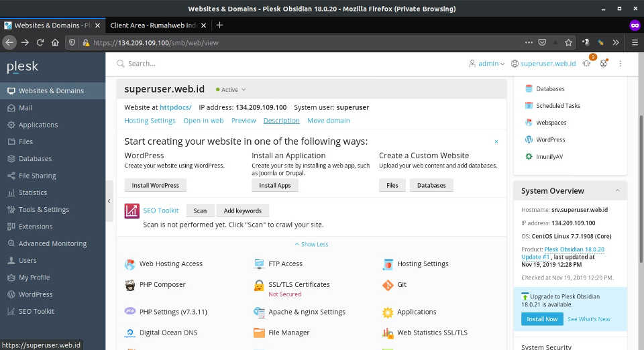The height and width of the screenshot is (350, 644).
Task: Open the admin account dropdown
Action: click(487, 64)
